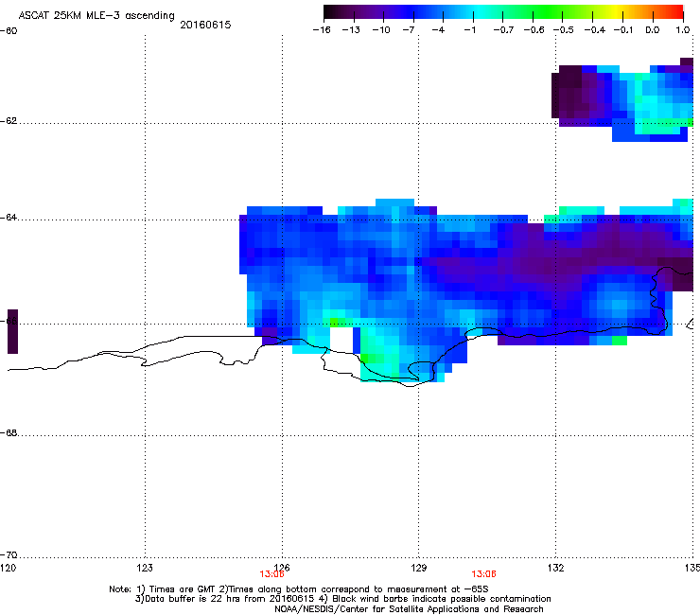
Task: Click the 'ASCAT 25KM MLE-3 ascending' title text
Action: [x=96, y=16]
